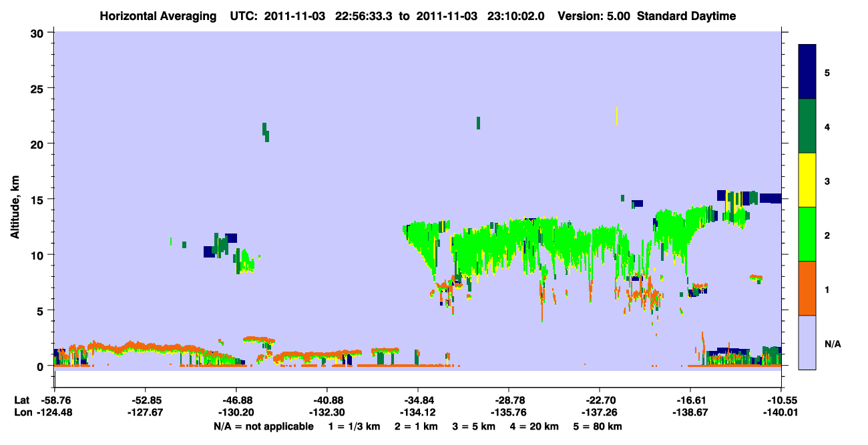Click the dark blue level 5 legend swatch
The image size is (868, 445).
tap(807, 72)
